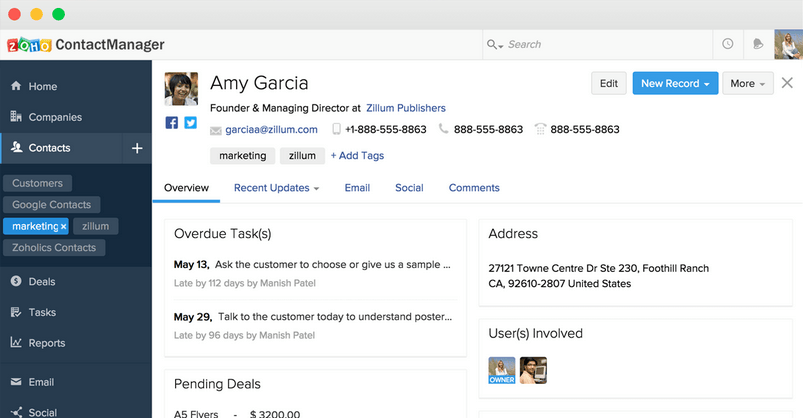Expand the Recent Updates tab dropdown
The height and width of the screenshot is (418, 803).
click(x=316, y=188)
